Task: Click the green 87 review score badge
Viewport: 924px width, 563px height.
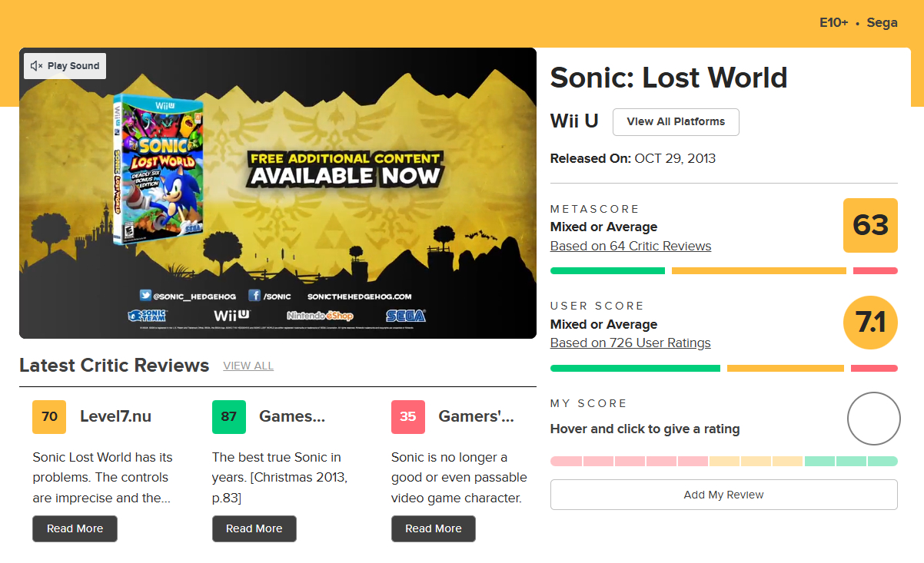Action: pyautogui.click(x=228, y=416)
